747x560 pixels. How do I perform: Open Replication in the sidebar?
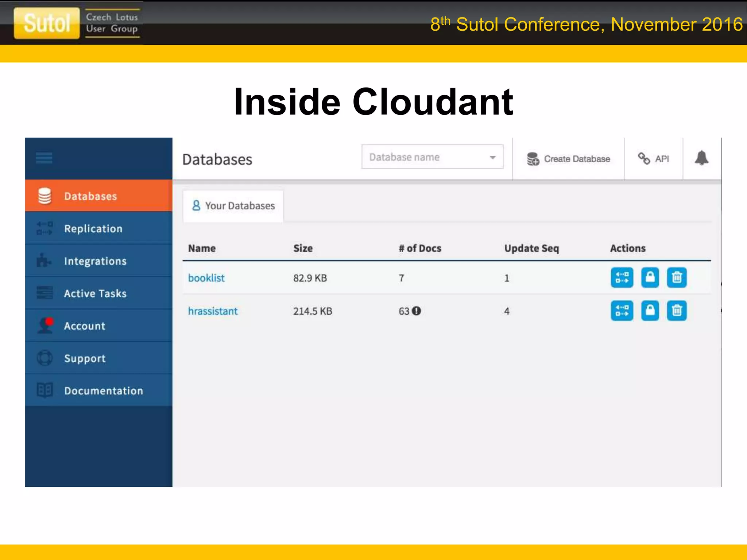point(93,229)
